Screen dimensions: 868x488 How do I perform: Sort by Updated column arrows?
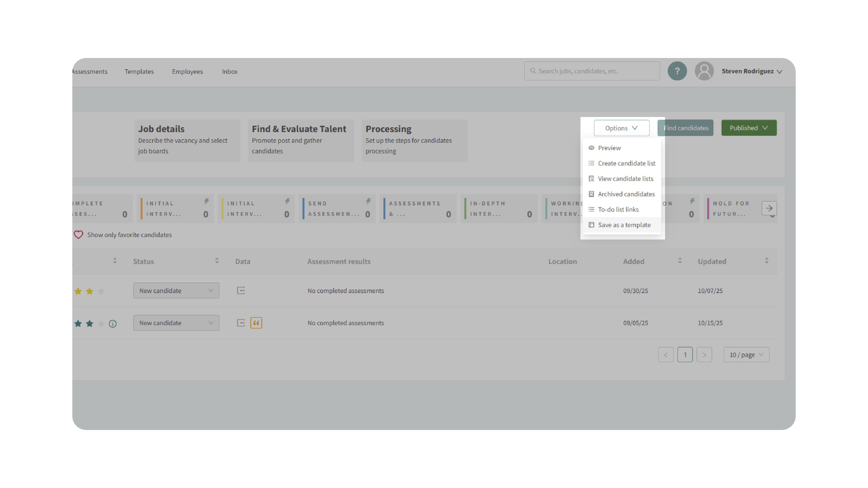point(767,261)
